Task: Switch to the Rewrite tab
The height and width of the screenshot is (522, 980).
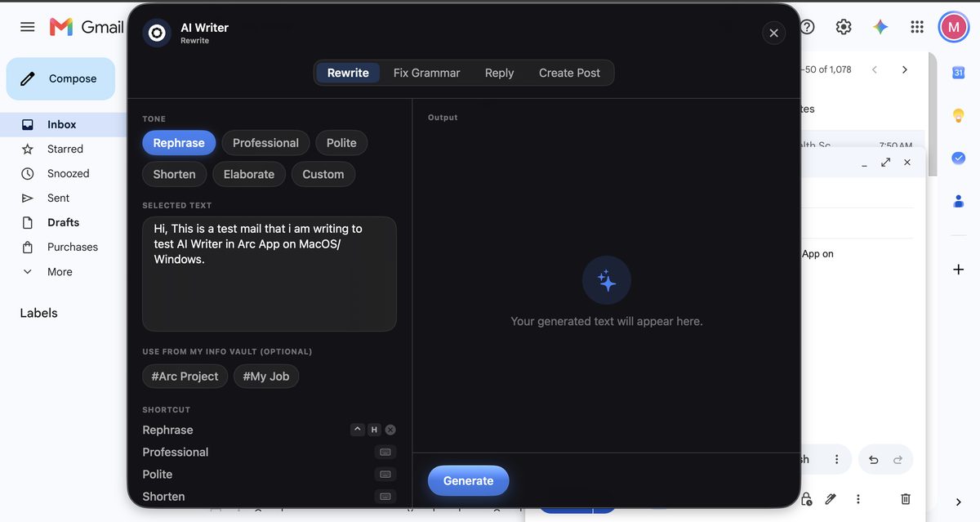Action: pyautogui.click(x=348, y=73)
